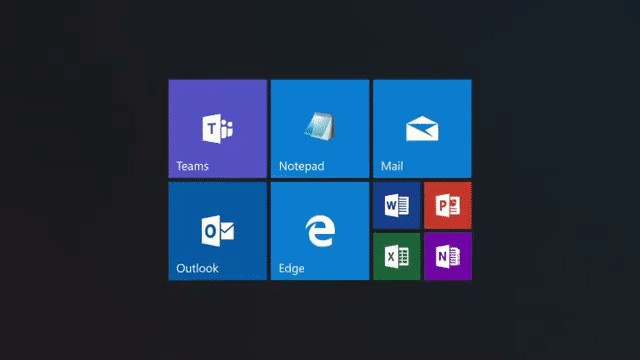Click the "Mail" tile label

pos(392,166)
